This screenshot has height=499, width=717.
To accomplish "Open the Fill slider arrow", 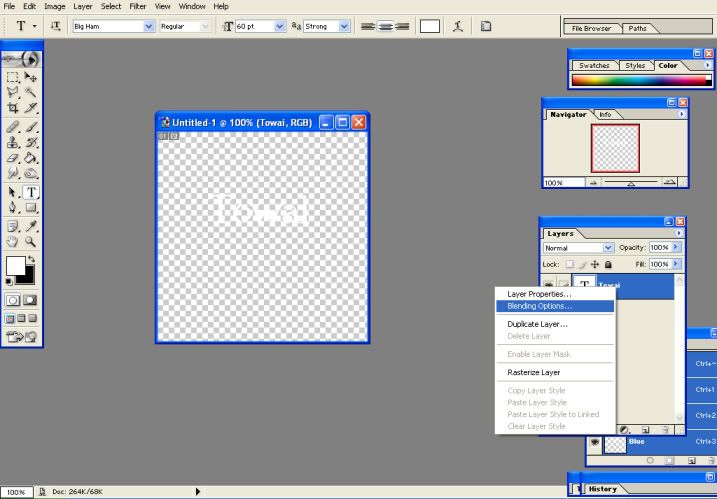I will tap(676, 264).
